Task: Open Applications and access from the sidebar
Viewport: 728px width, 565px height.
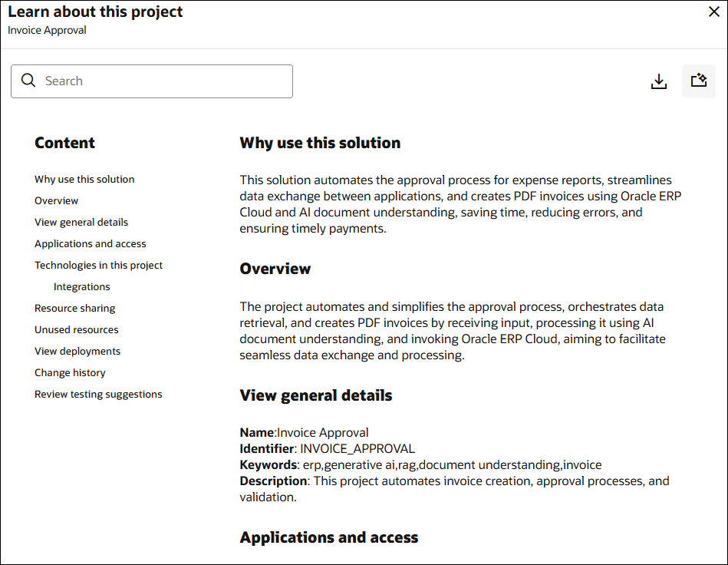Action: point(90,243)
